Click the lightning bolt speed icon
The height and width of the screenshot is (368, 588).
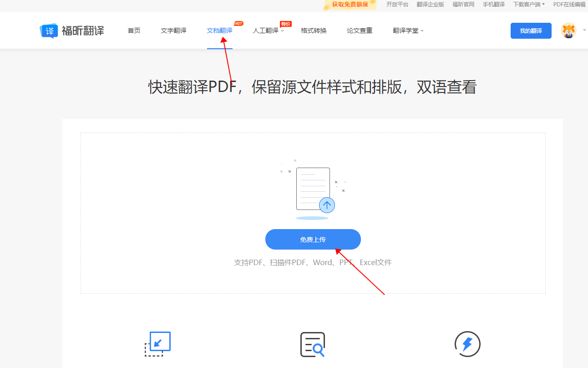[x=467, y=344]
